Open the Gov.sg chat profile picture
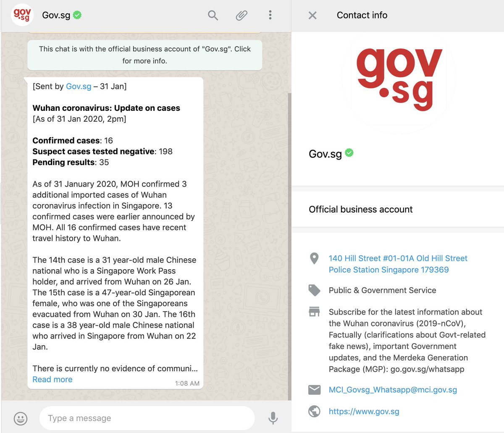This screenshot has height=433, width=504. [22, 15]
